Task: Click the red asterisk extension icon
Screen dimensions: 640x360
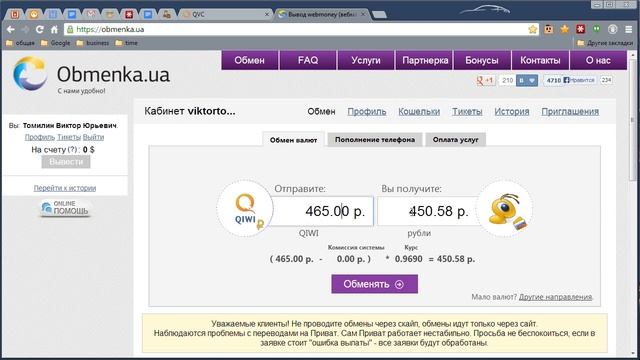Action: coord(580,29)
